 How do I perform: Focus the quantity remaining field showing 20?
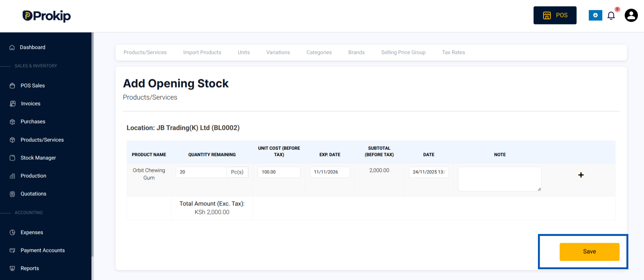pyautogui.click(x=201, y=172)
